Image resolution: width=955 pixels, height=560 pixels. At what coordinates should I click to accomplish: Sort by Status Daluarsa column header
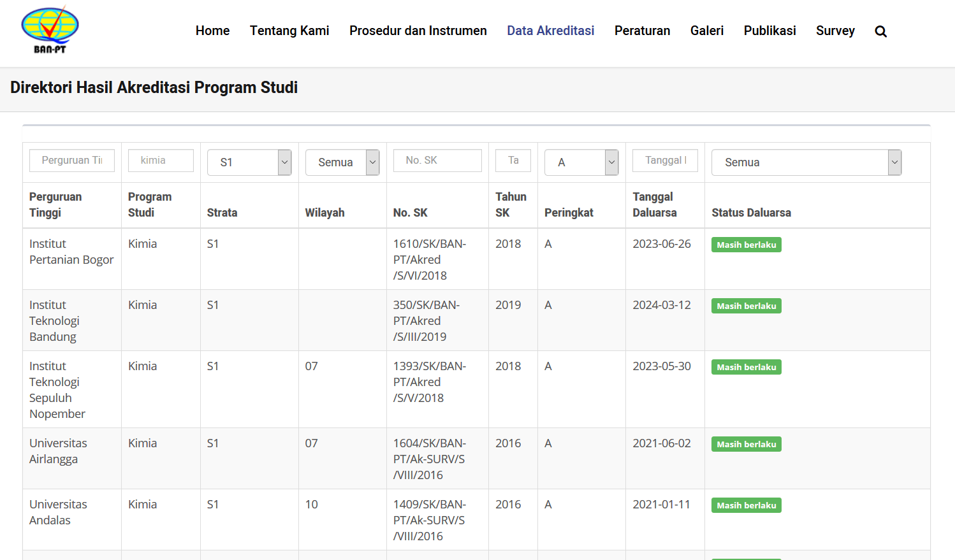point(751,213)
